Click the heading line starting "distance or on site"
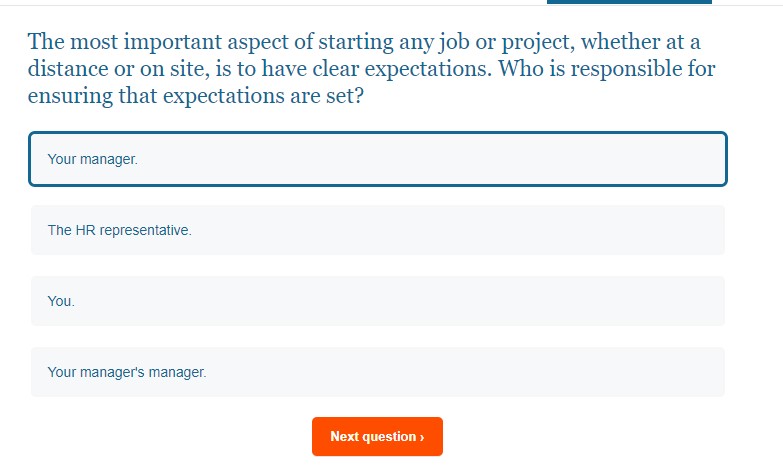Viewport: 783px width, 471px height. click(372, 68)
